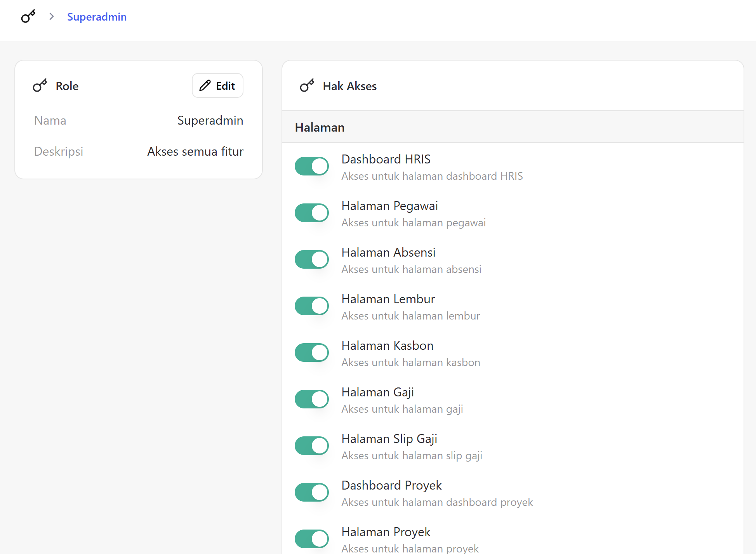Image resolution: width=756 pixels, height=554 pixels.
Task: Click the key icon in the breadcrumb
Action: point(28,17)
